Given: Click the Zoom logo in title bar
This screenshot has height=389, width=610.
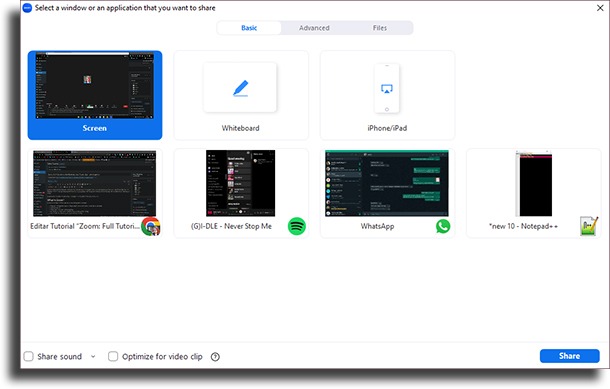Looking at the screenshot, I should click(x=27, y=8).
